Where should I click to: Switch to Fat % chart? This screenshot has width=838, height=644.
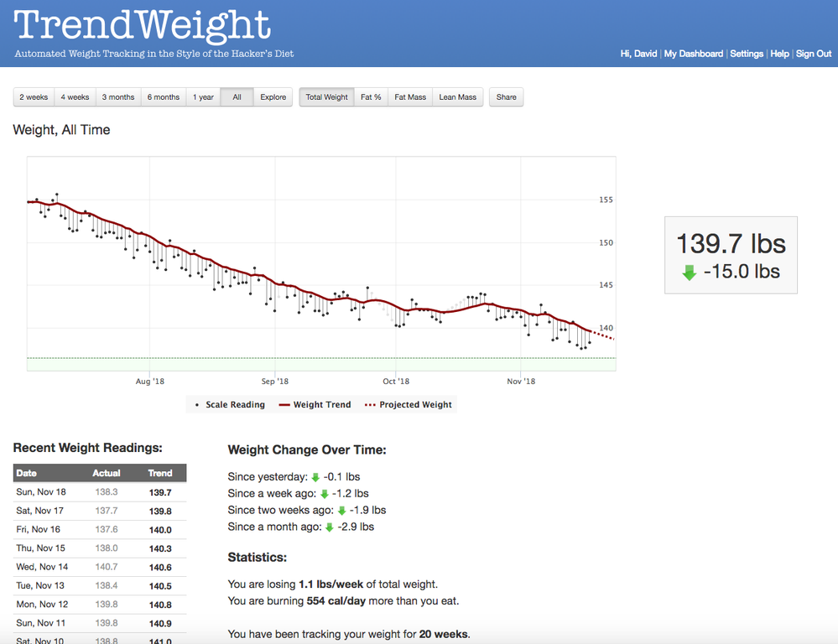pyautogui.click(x=371, y=97)
